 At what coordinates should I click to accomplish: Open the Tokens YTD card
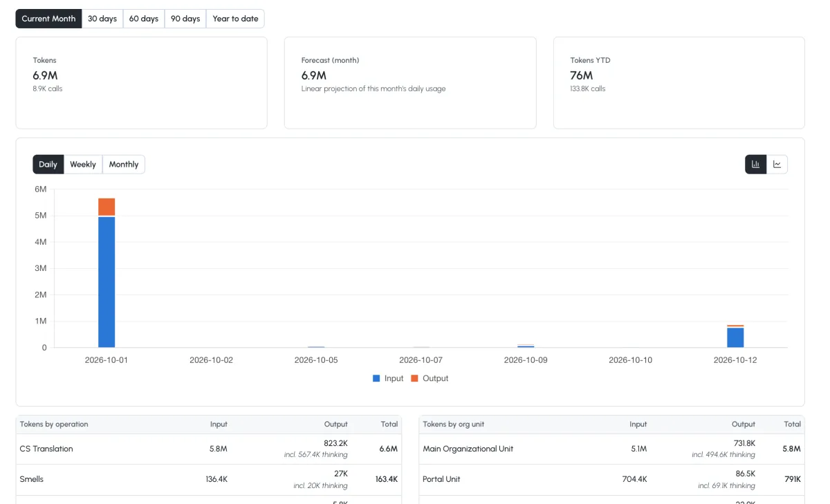tap(679, 83)
